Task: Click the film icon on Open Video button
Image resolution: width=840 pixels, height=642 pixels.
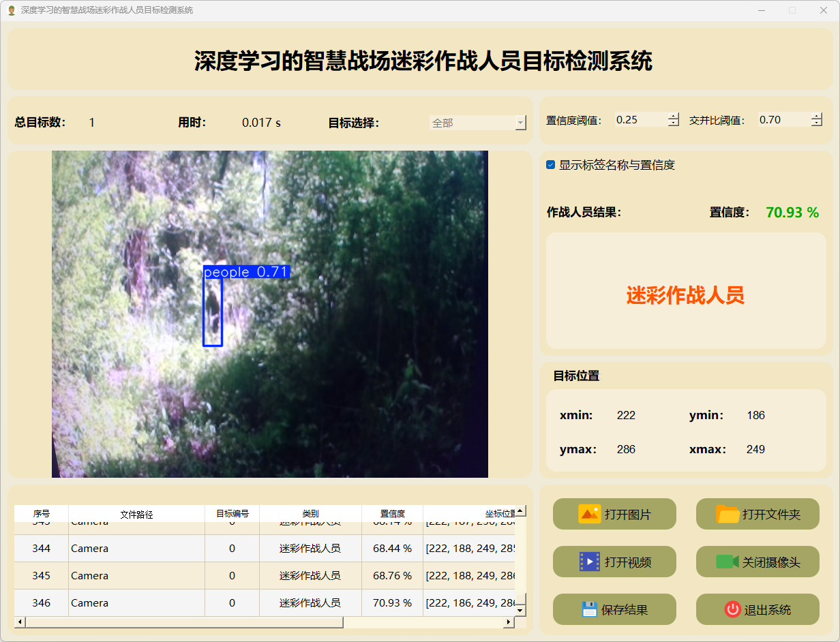Action: tap(589, 562)
